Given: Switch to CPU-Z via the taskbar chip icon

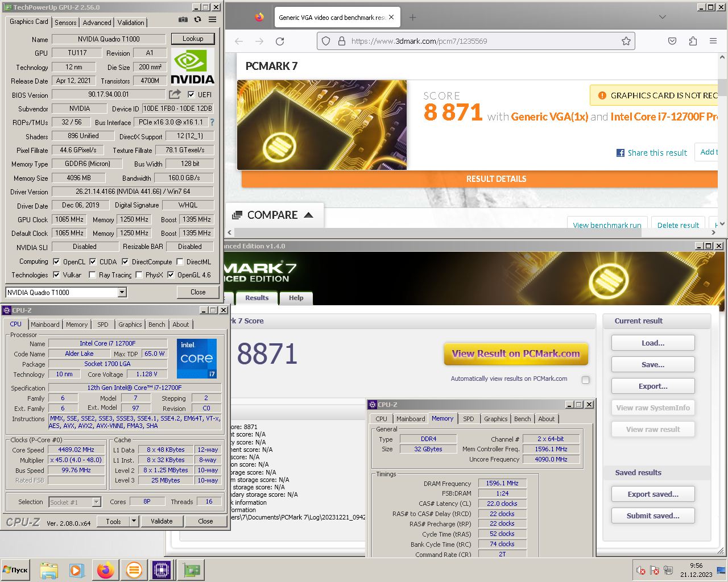Looking at the screenshot, I should [162, 570].
